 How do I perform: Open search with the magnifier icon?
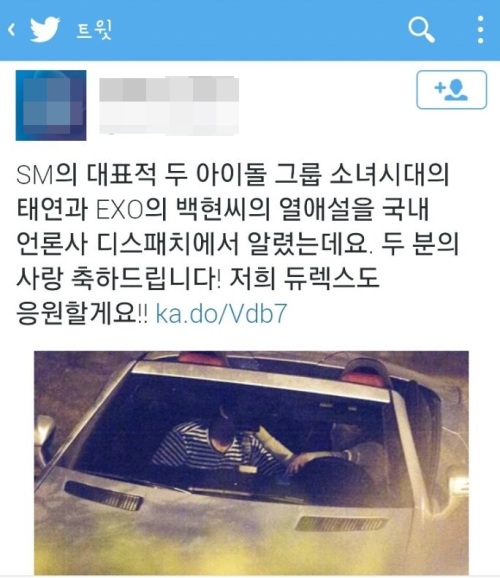click(421, 30)
